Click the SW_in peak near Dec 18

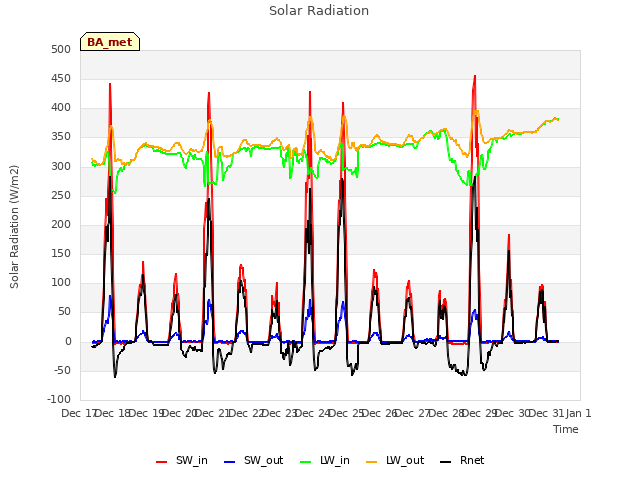tap(110, 84)
